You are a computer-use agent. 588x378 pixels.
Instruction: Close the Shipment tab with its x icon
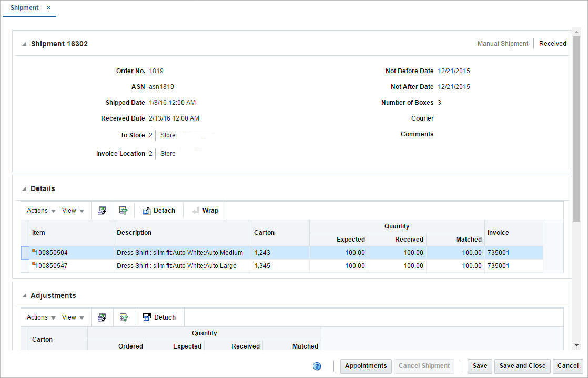[49, 7]
